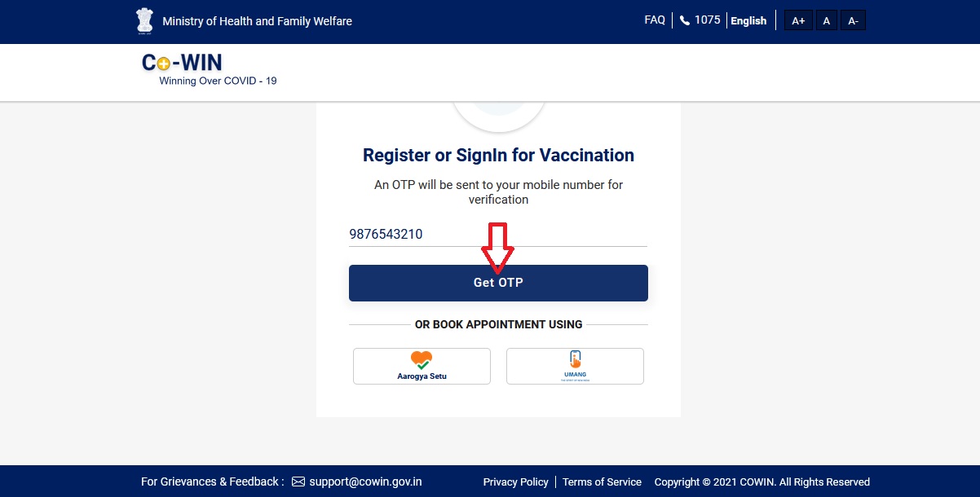Open the Privacy Policy link
The image size is (980, 497).
click(x=515, y=482)
